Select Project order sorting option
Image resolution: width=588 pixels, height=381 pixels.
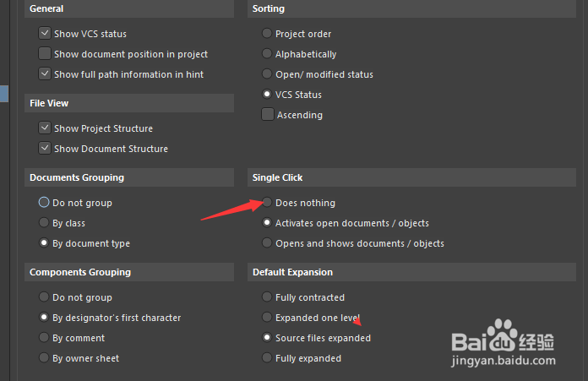(x=267, y=34)
